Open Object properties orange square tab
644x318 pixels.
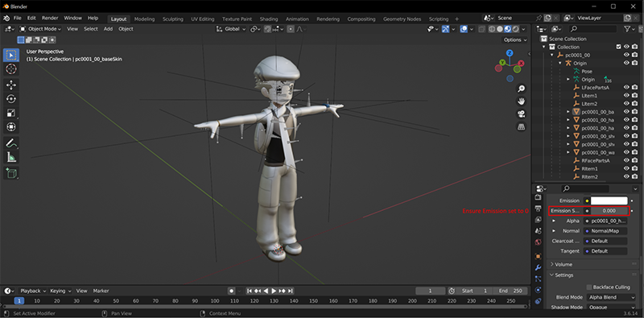click(538, 256)
